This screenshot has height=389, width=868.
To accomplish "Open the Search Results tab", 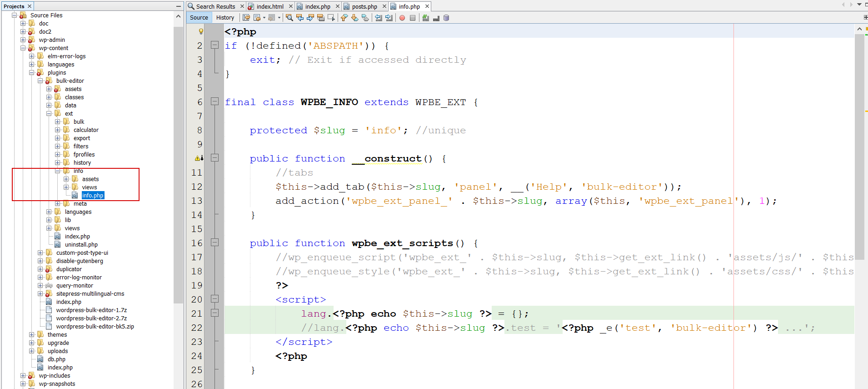I will tap(215, 6).
